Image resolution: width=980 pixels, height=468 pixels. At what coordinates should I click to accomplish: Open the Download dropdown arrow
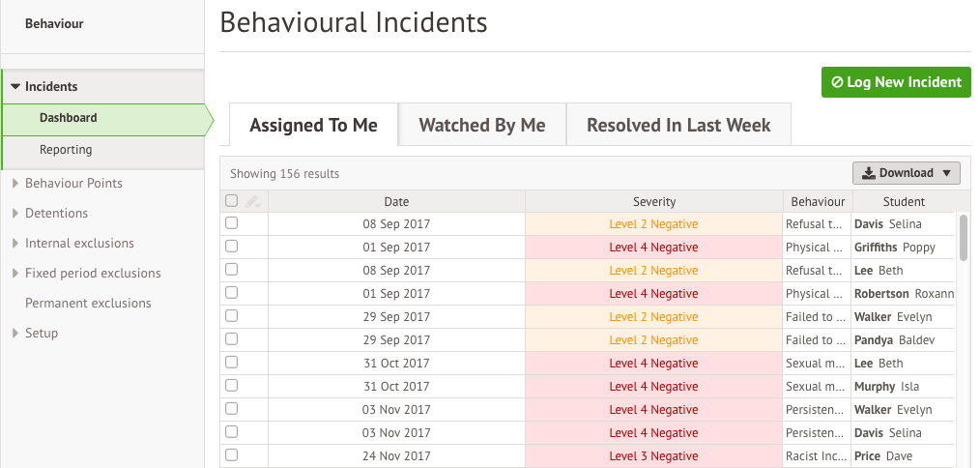pyautogui.click(x=946, y=173)
